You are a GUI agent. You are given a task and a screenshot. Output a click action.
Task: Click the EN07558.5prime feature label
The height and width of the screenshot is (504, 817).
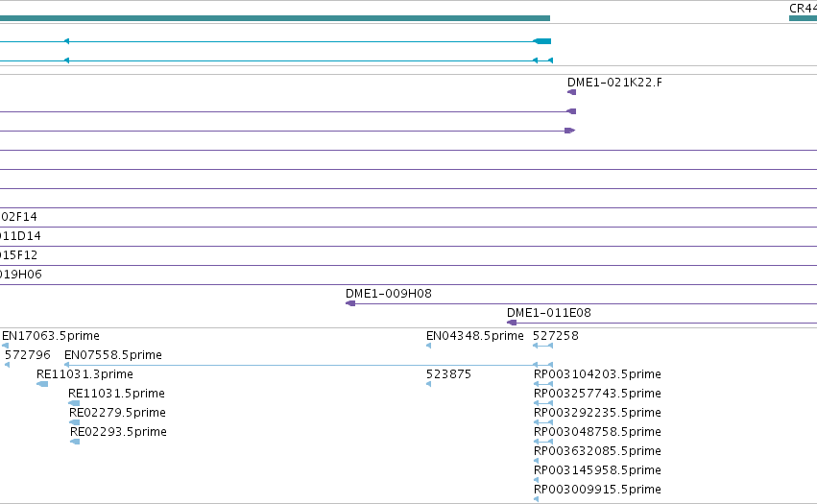[113, 355]
